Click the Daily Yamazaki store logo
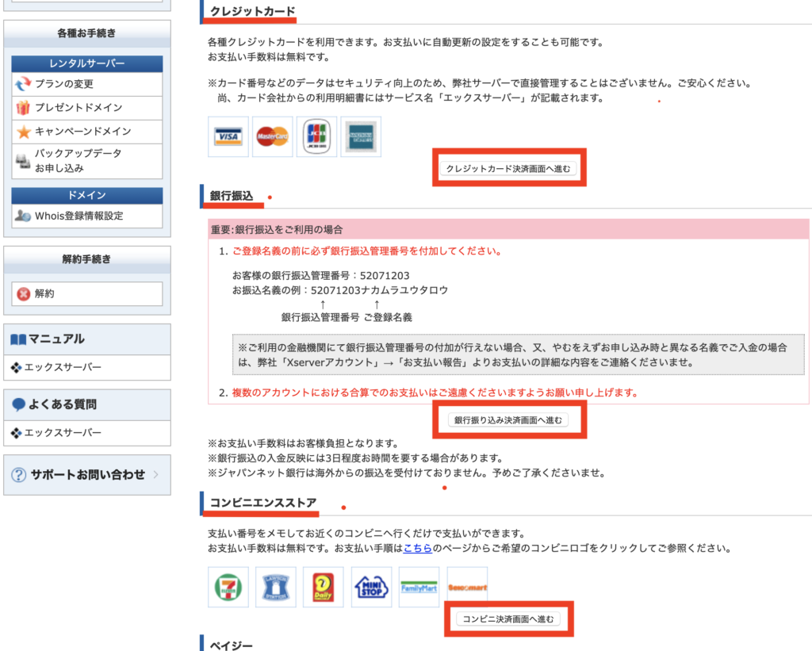This screenshot has height=651, width=812. pos(324,587)
